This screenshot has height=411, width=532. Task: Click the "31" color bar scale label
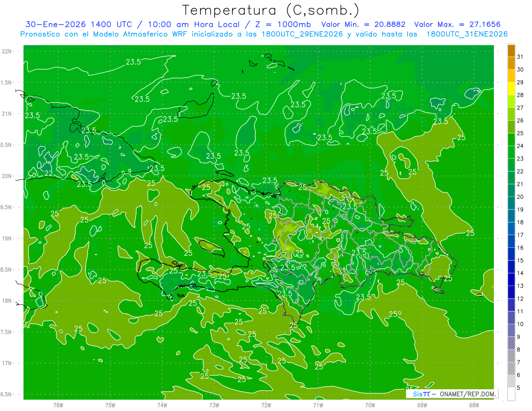[x=520, y=57]
